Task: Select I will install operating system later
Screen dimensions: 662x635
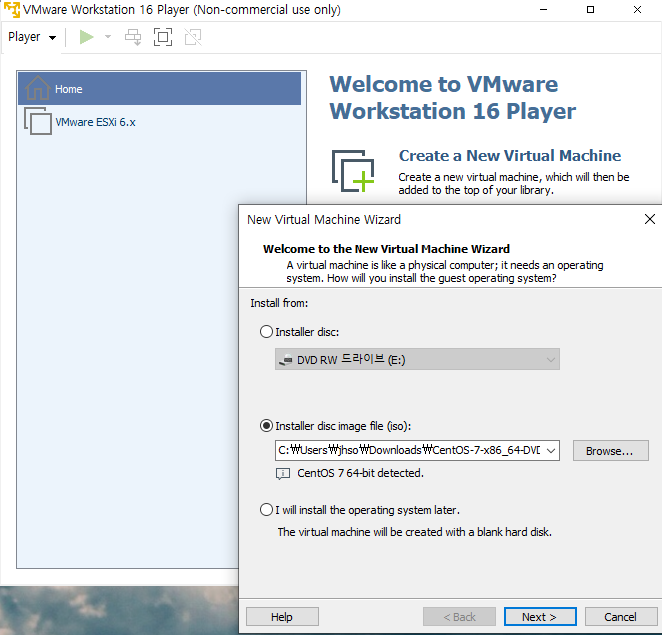Action: (x=266, y=510)
